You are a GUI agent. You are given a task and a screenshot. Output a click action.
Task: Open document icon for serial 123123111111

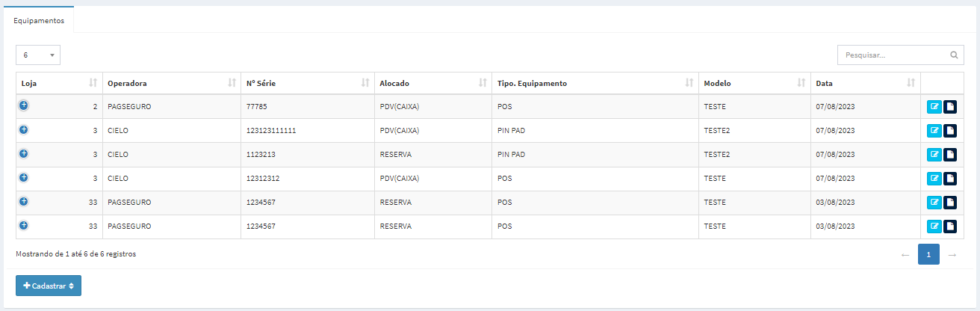(950, 131)
